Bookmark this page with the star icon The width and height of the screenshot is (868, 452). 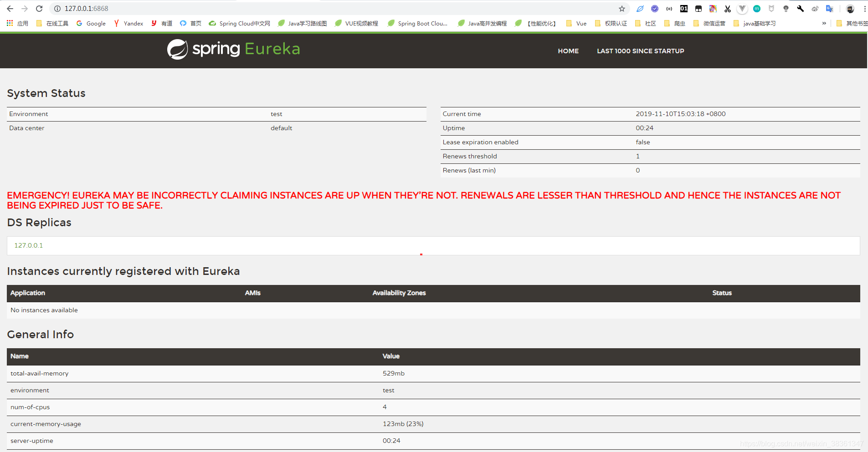point(622,9)
